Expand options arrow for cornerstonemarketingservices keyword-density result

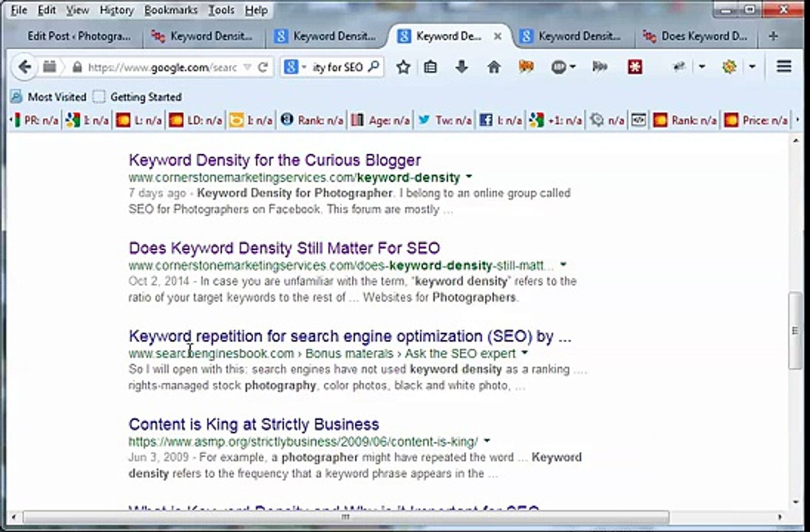pyautogui.click(x=469, y=176)
